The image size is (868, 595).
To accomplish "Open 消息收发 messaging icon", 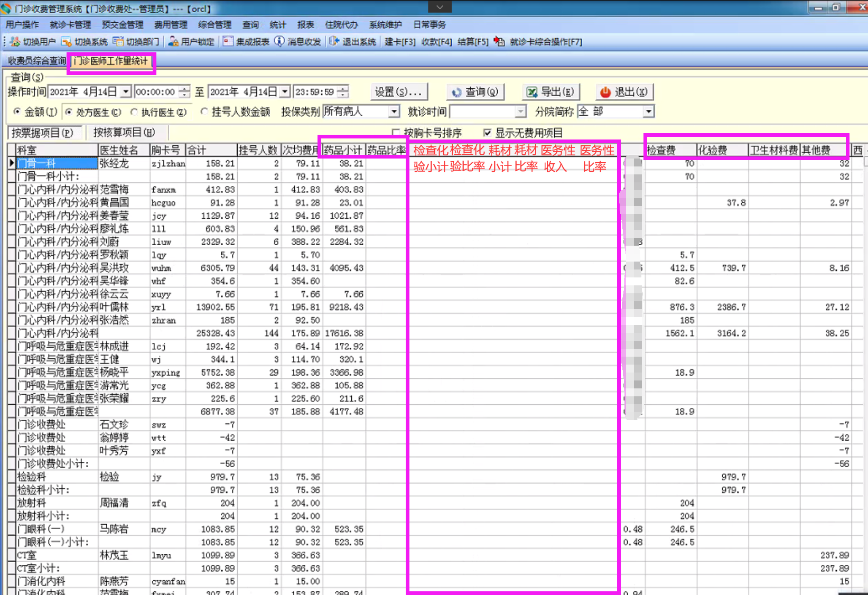I will coord(279,41).
